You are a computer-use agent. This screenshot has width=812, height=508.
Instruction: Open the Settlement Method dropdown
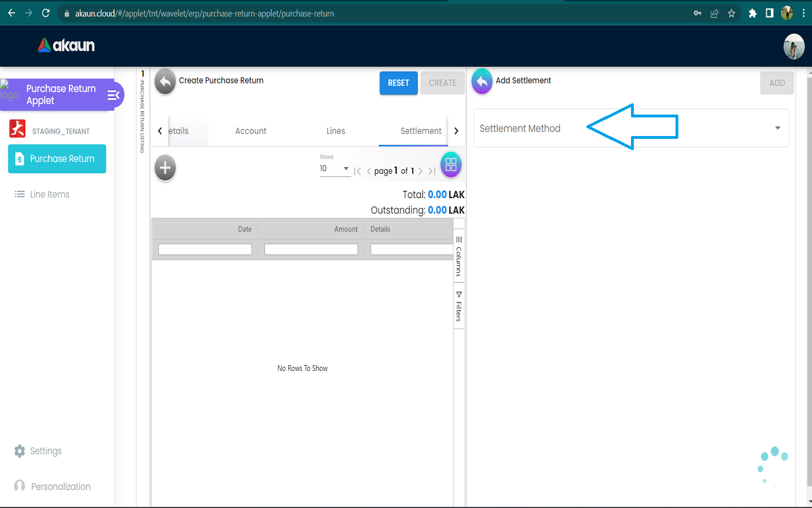(x=631, y=128)
